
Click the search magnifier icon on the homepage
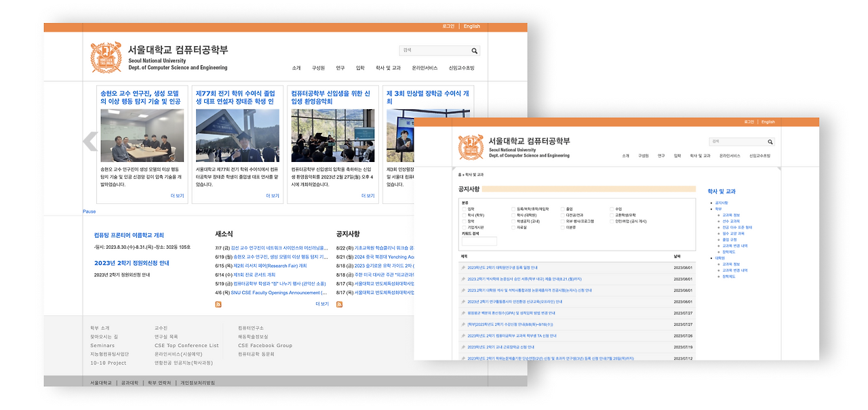coord(474,50)
